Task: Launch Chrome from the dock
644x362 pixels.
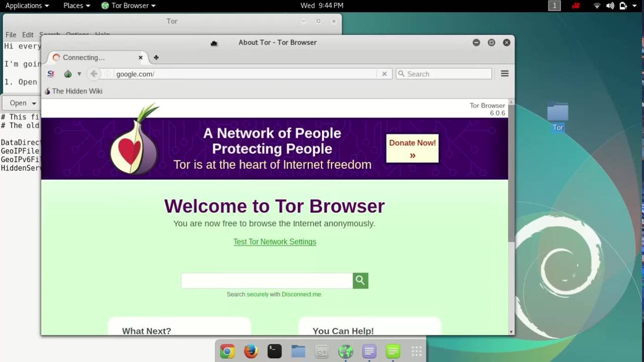Action: [227, 351]
